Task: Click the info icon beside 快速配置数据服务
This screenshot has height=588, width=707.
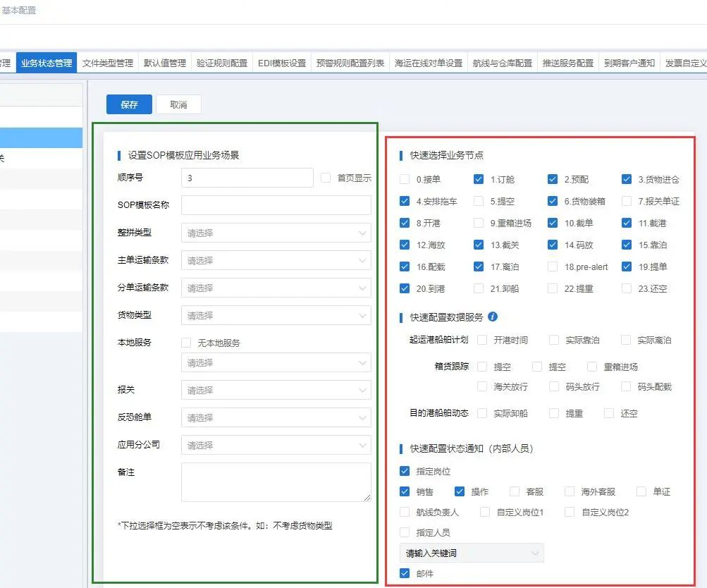Action: (493, 317)
